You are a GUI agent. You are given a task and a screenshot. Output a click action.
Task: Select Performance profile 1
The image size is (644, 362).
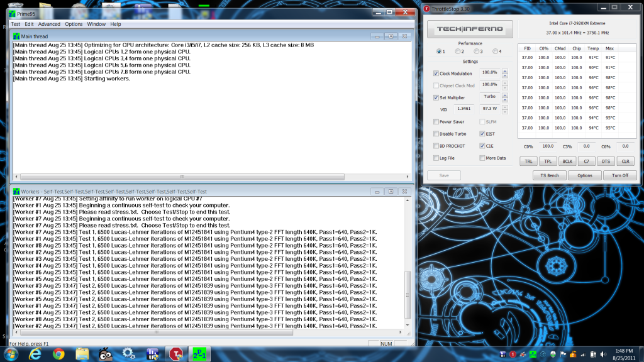(x=439, y=52)
